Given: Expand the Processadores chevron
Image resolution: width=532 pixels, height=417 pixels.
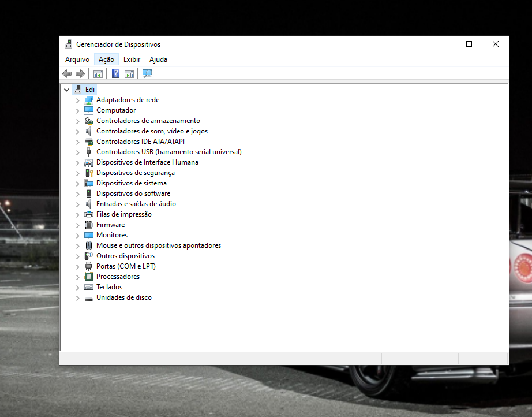Looking at the screenshot, I should pos(77,277).
